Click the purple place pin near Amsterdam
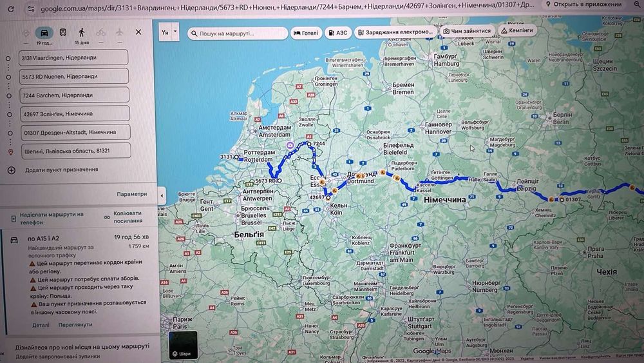Screen dimensions: 644x363 (290, 146)
